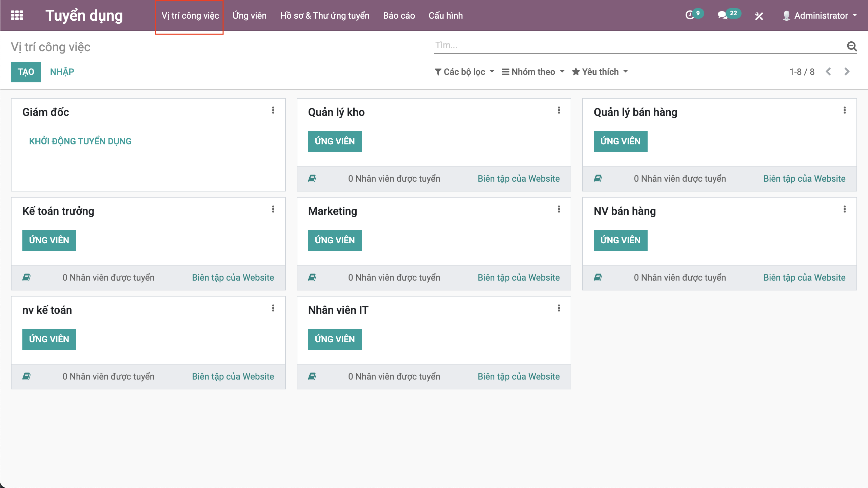Click Khởi động tuyển dụng on Giám đốc
The image size is (868, 488).
[x=80, y=141]
